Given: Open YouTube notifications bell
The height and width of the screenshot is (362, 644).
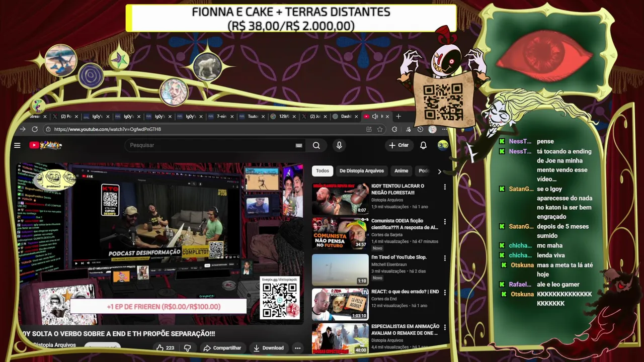Looking at the screenshot, I should click(423, 145).
